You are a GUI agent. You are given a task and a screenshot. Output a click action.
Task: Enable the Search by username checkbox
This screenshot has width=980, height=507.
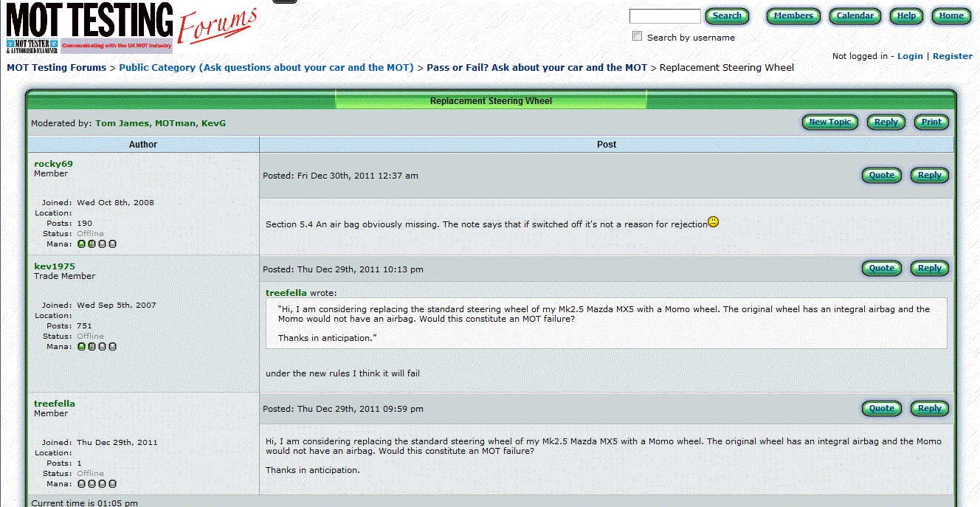(x=638, y=36)
